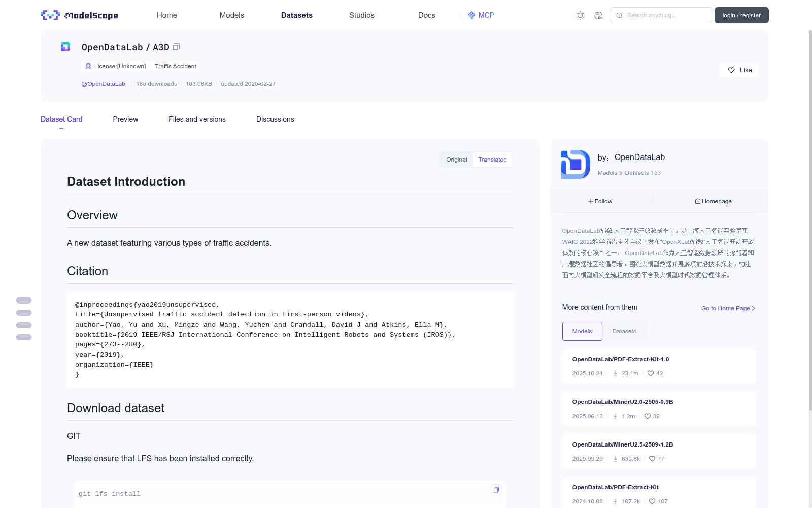Open the Studios navigation item
The height and width of the screenshot is (508, 812).
tap(362, 15)
